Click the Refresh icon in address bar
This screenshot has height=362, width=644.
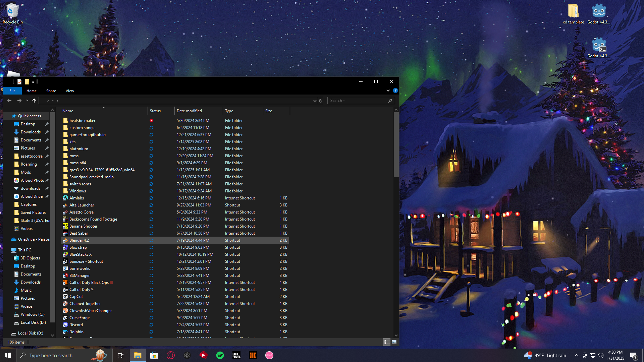coord(321,101)
